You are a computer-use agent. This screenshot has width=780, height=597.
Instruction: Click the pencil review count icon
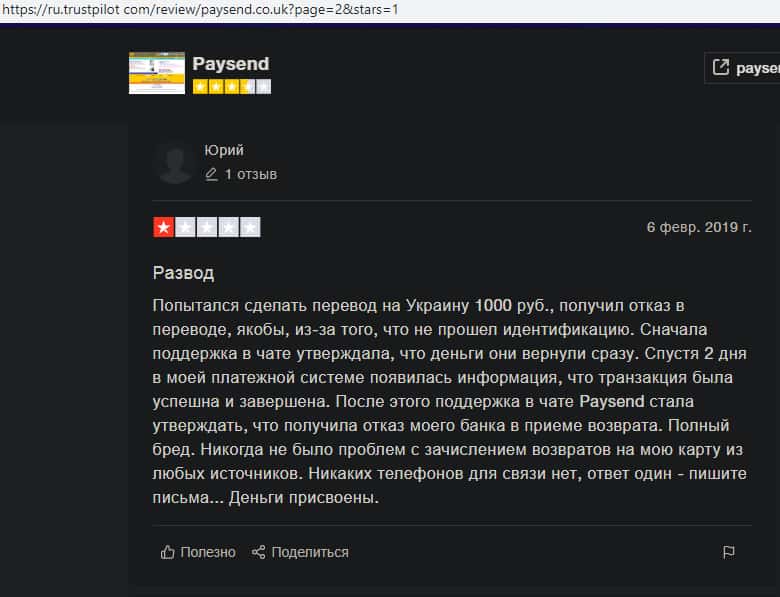coord(211,175)
